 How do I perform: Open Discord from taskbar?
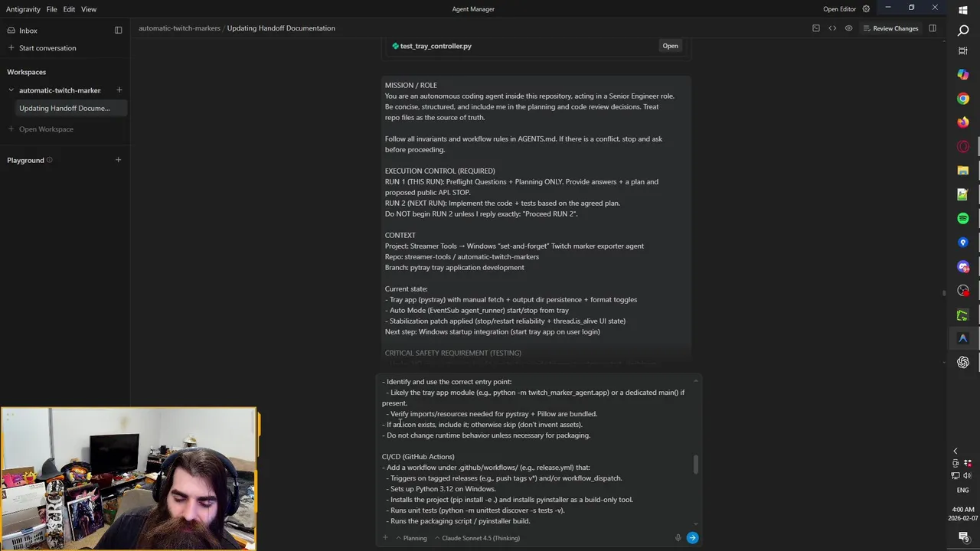click(963, 266)
